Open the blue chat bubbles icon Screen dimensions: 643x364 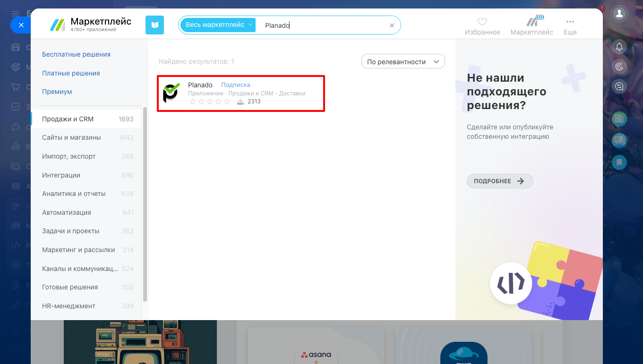(619, 140)
